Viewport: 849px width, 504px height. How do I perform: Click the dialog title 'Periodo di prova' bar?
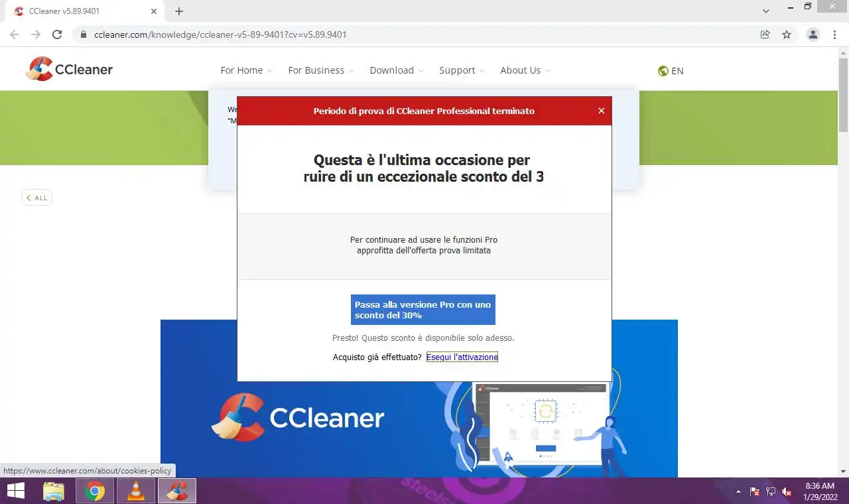point(424,111)
